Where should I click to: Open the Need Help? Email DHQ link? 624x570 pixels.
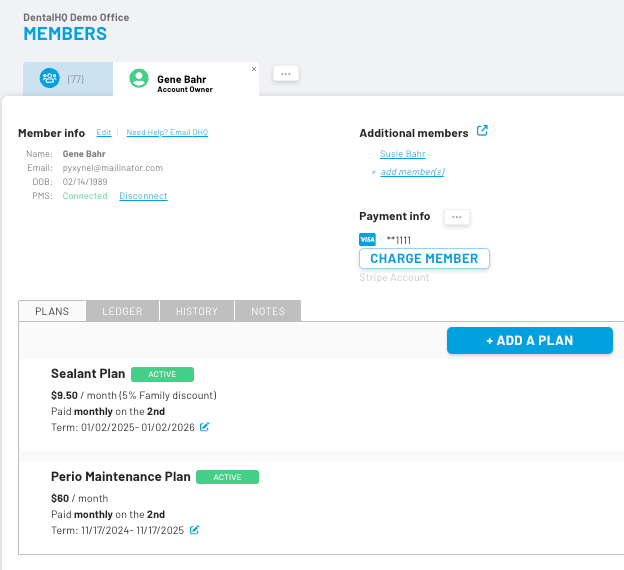pyautogui.click(x=167, y=133)
